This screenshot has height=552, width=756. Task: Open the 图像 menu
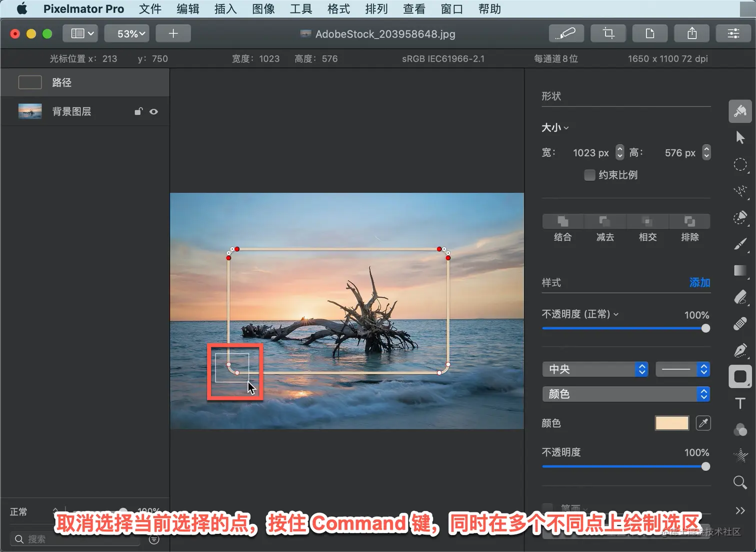(263, 9)
